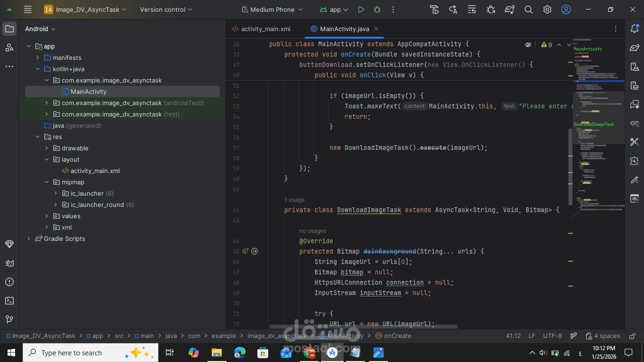This screenshot has width=644, height=362.
Task: Click the Debug app bug icon
Action: point(377,9)
